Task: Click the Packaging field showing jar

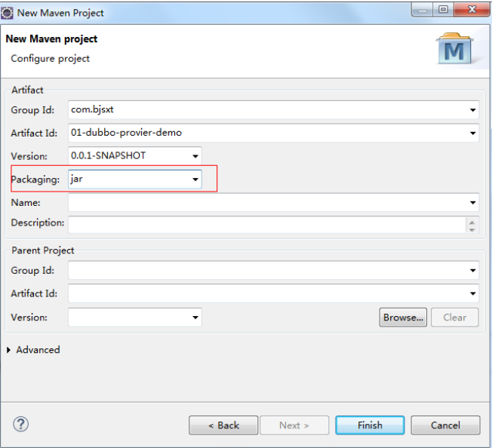Action: click(135, 180)
